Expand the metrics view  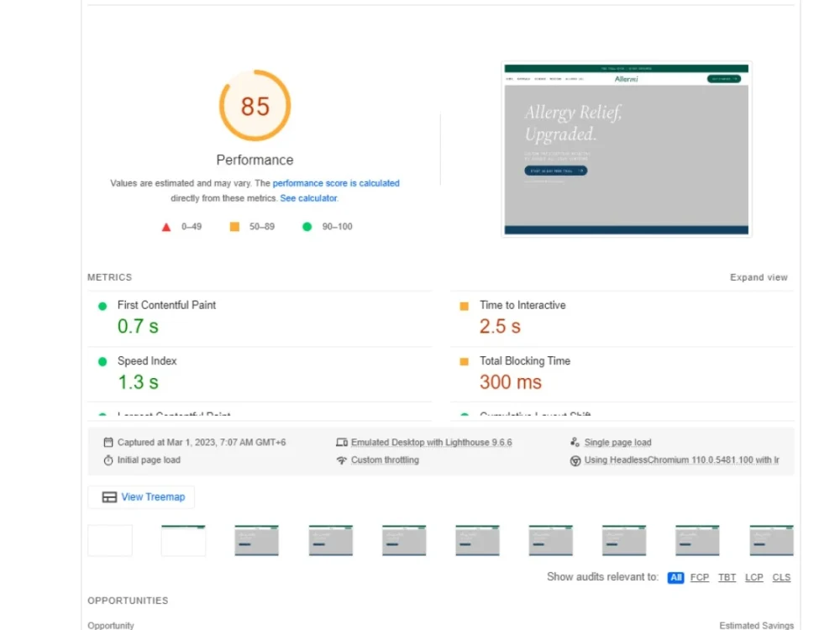click(x=759, y=277)
